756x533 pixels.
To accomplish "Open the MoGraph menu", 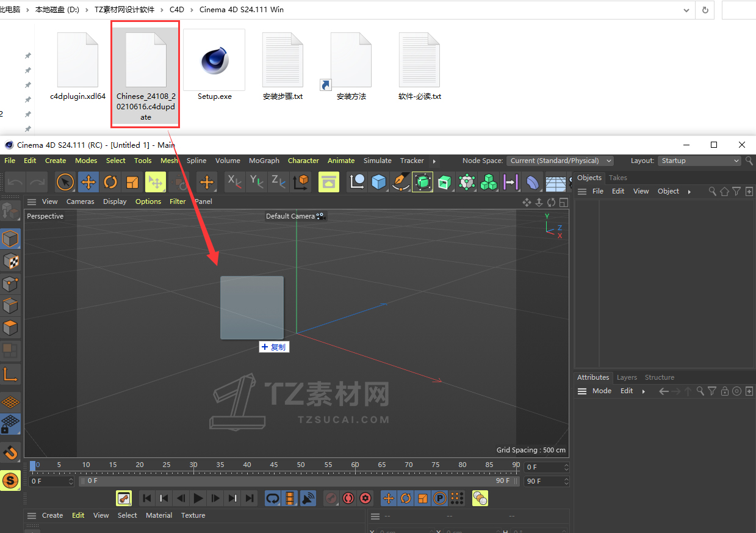I will (264, 161).
